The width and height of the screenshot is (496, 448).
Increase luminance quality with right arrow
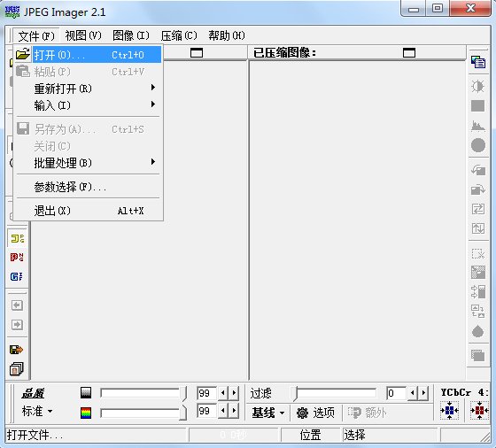click(234, 393)
